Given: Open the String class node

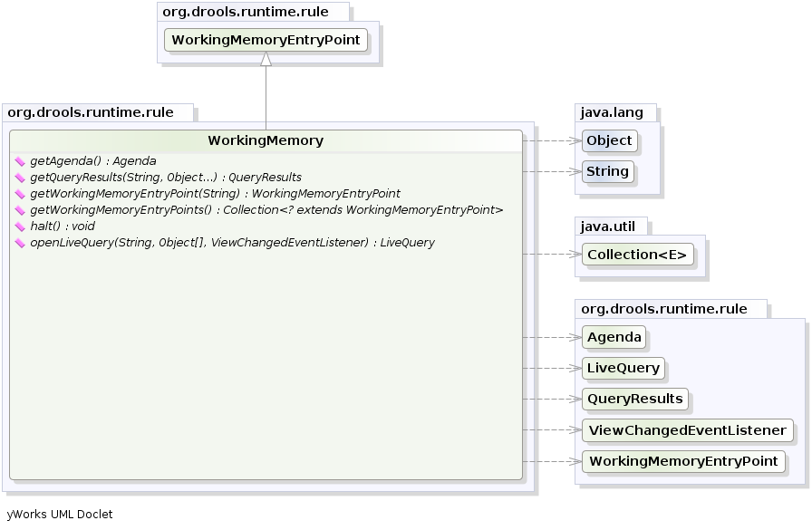Looking at the screenshot, I should tap(607, 171).
